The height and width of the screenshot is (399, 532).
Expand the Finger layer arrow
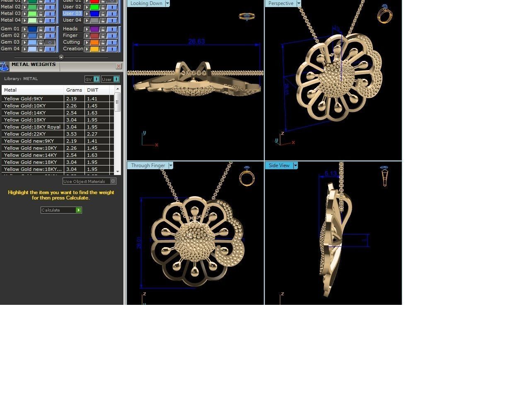pyautogui.click(x=87, y=36)
